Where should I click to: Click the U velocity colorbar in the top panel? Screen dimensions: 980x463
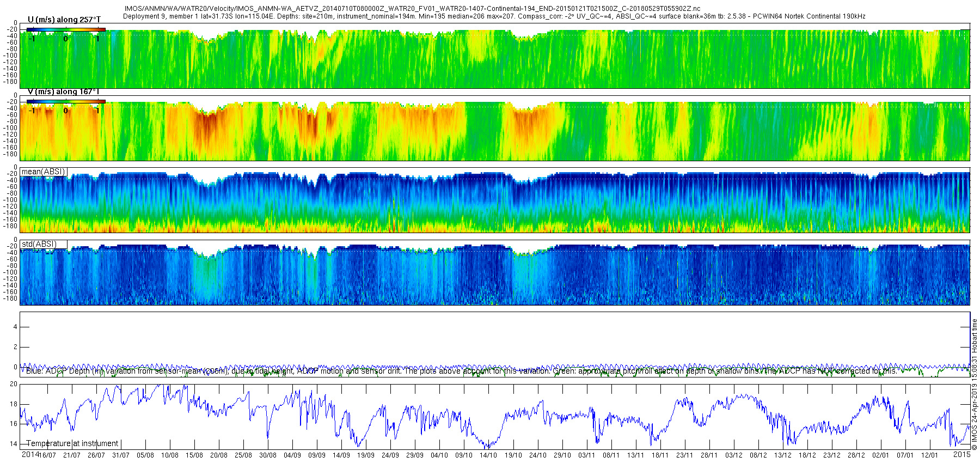(66, 29)
